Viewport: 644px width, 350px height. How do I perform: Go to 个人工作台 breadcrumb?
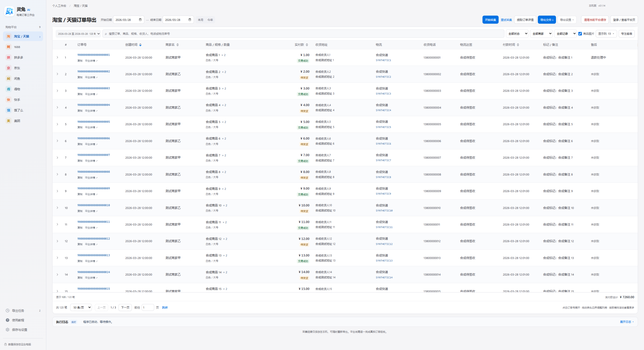point(59,6)
